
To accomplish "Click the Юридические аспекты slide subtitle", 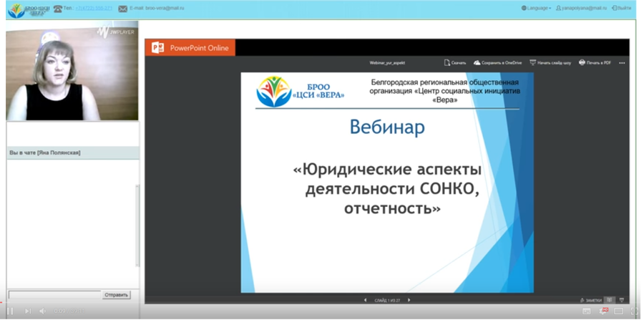I will (x=387, y=190).
